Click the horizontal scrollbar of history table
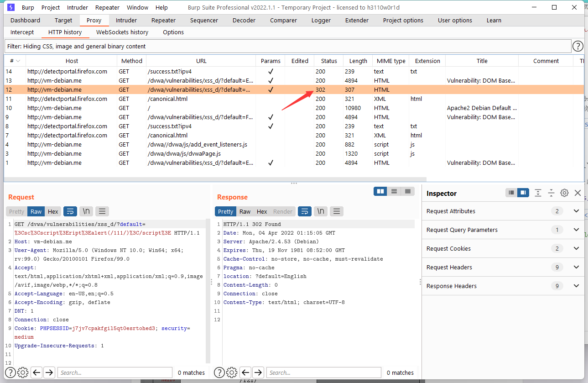The image size is (588, 383). [x=215, y=179]
